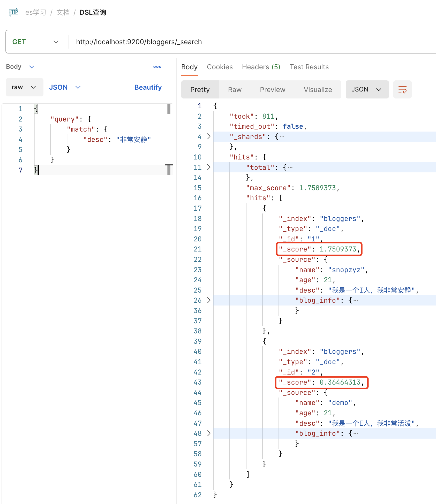Click the "demo" name value
This screenshot has height=504, width=436.
pos(340,403)
